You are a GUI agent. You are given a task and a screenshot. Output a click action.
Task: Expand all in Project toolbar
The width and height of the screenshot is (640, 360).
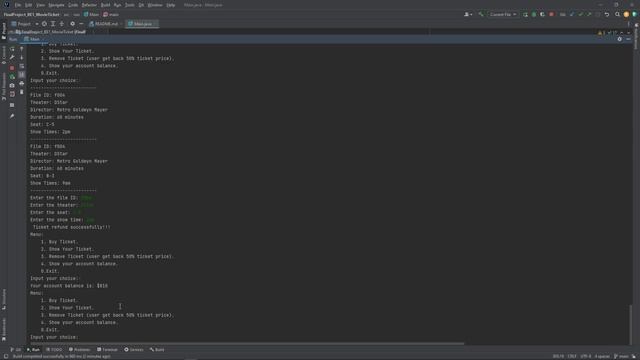[x=53, y=24]
